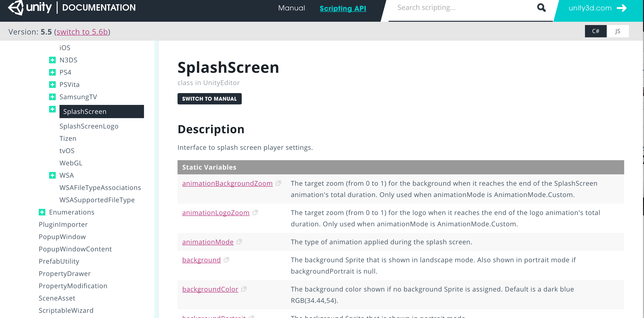Open background external link icon
This screenshot has height=318, width=644.
pyautogui.click(x=226, y=260)
